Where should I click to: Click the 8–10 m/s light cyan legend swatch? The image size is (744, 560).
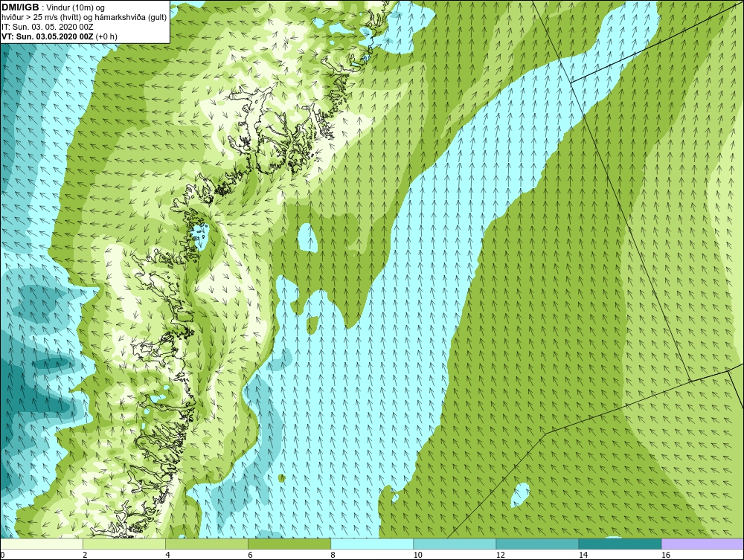(x=372, y=544)
